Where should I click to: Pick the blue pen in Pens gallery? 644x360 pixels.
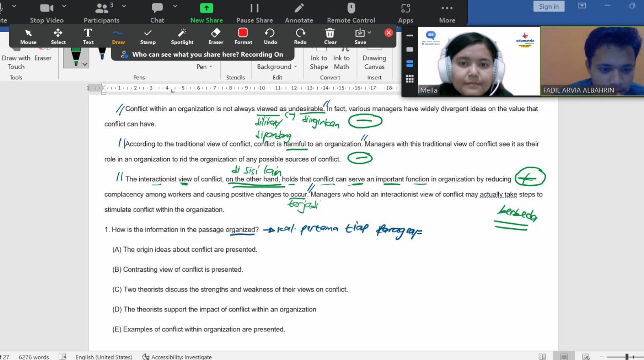(x=102, y=55)
